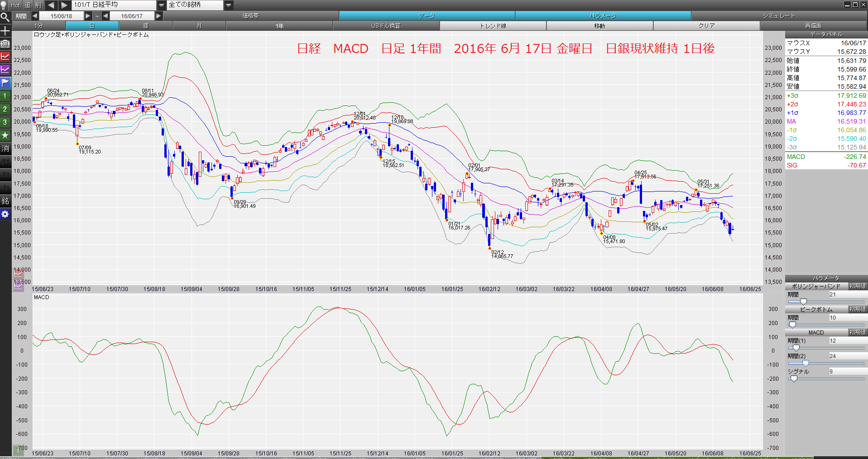Viewport: 868px width, 459px height.
Task: Click the magnifying glass search icon
Action: [5, 17]
